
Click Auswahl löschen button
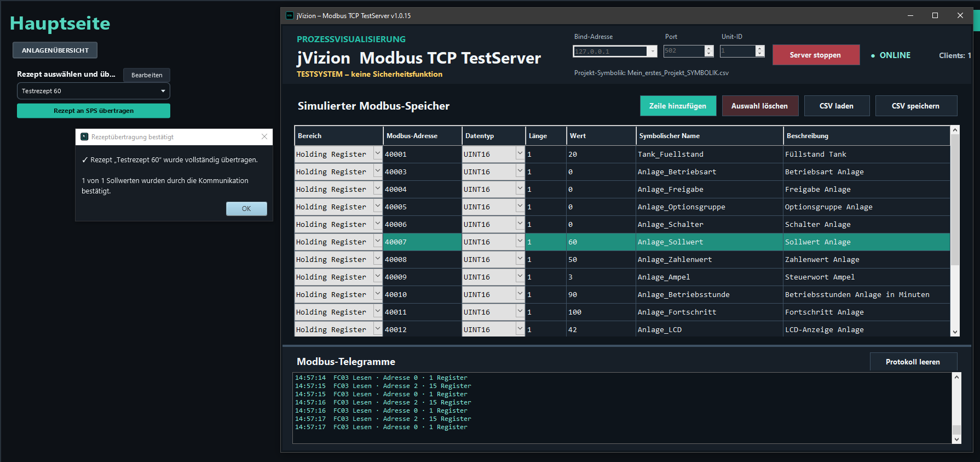(760, 106)
